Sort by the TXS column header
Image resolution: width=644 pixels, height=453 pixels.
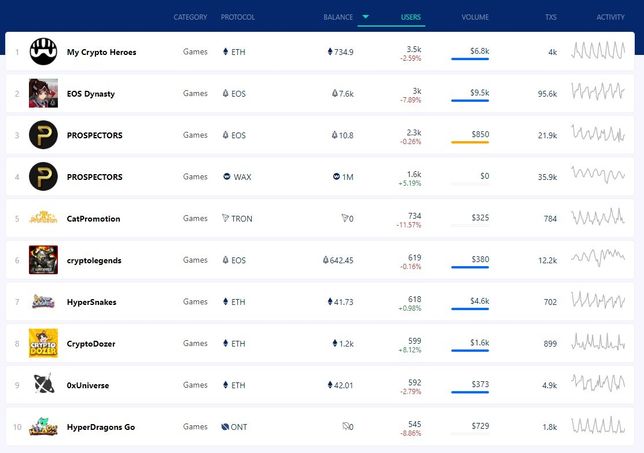coord(551,17)
